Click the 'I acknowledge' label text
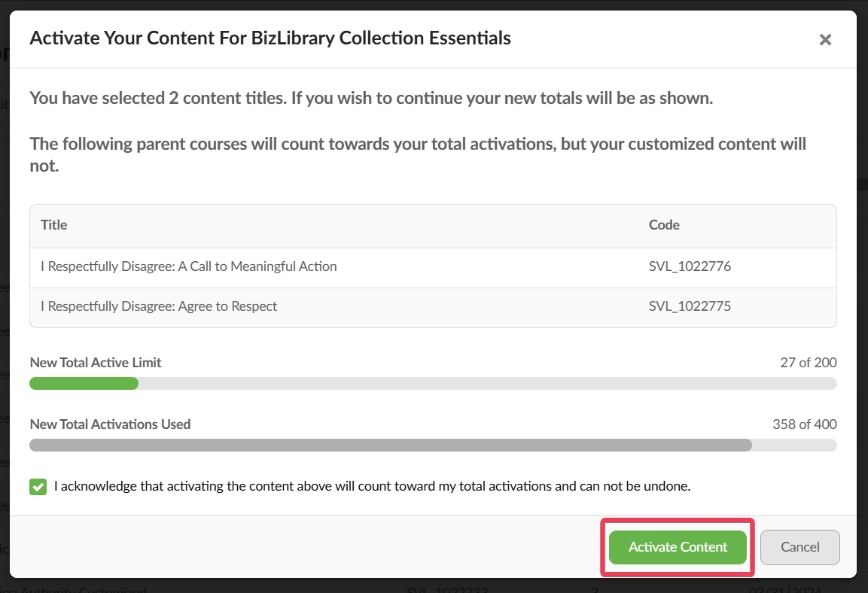 pos(372,486)
